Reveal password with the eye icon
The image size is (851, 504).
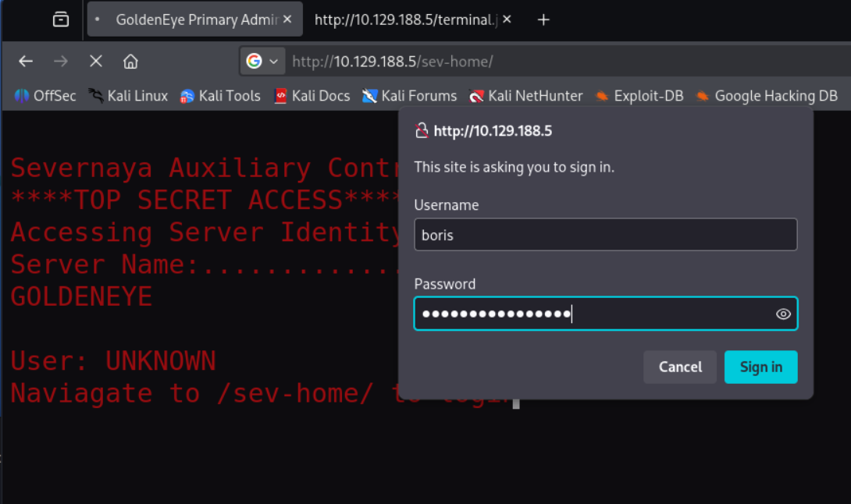pos(783,314)
